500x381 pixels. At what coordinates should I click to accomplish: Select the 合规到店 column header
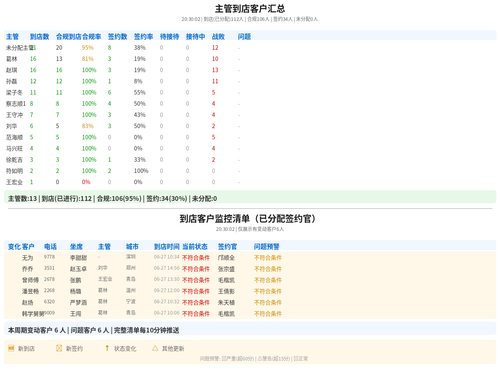pos(69,37)
